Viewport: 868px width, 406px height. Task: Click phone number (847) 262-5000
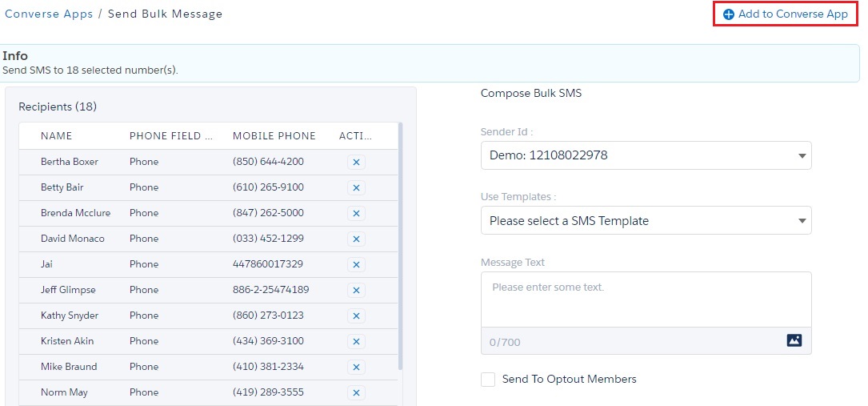pyautogui.click(x=269, y=213)
